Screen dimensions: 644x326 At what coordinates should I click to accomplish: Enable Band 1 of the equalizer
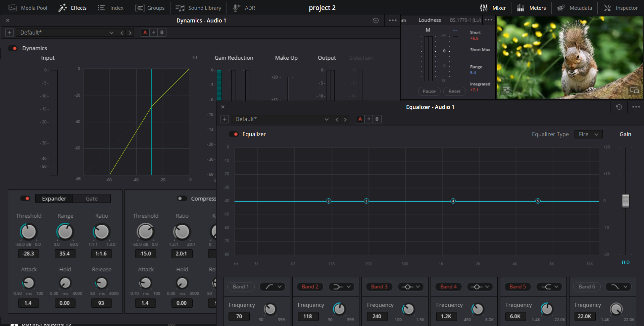pos(241,287)
